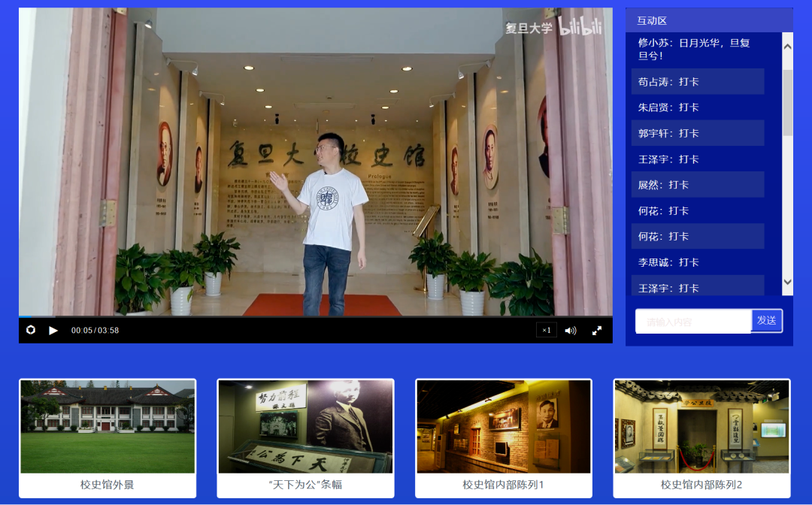Click the chat scrollbar thumb
This screenshot has width=812, height=505.
pyautogui.click(x=787, y=101)
